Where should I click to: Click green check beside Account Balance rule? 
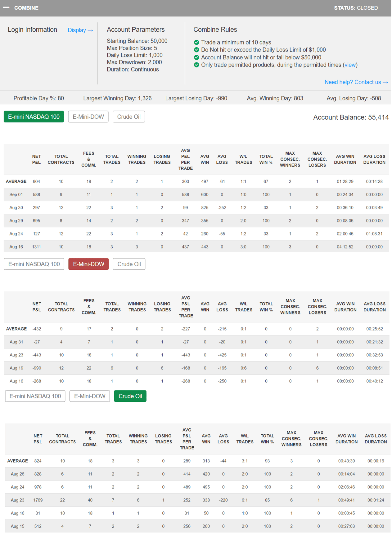[196, 57]
